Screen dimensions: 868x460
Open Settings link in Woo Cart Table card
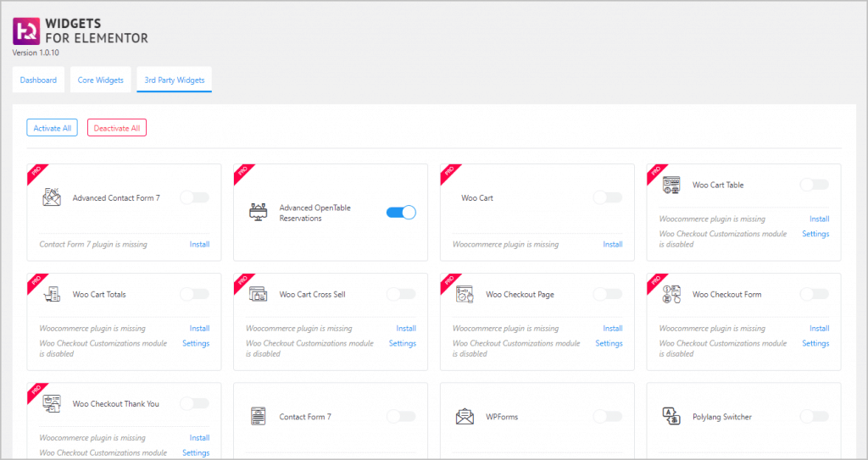pos(815,234)
